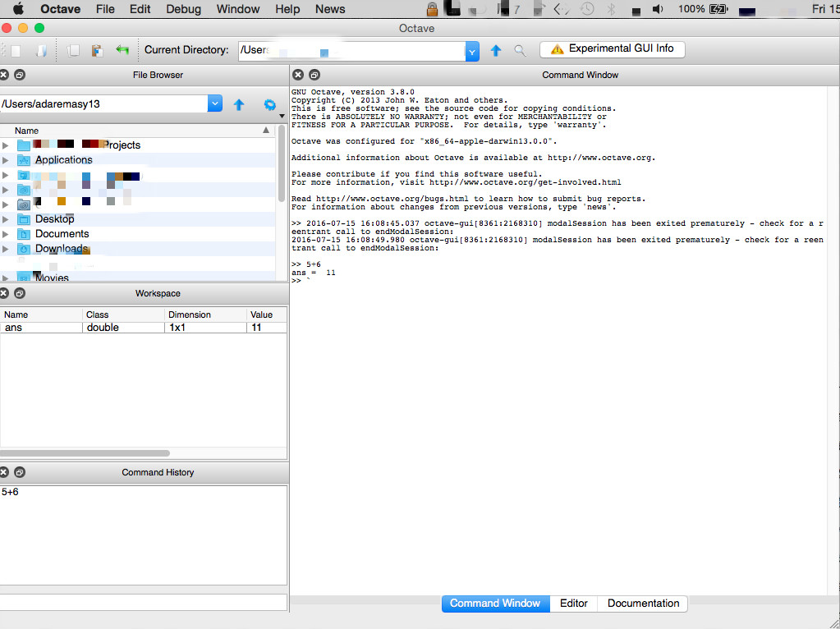This screenshot has height=629, width=840.
Task: Open the Current Directory dropdown
Action: (x=472, y=52)
